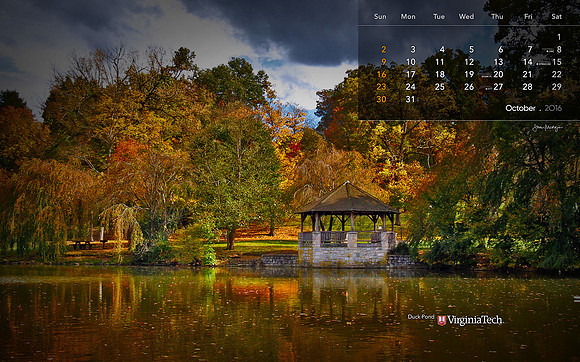Select Saturday date 15

[557, 62]
